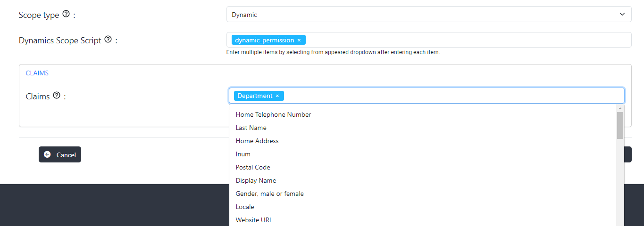The width and height of the screenshot is (644, 226).
Task: Click help icon beside Dynamics Scope Script
Action: [108, 40]
